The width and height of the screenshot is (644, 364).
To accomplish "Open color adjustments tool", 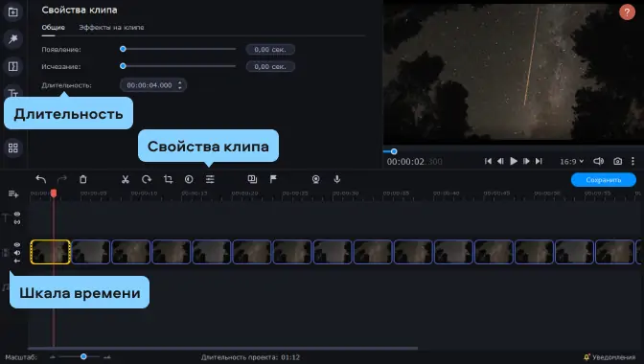I will (189, 179).
